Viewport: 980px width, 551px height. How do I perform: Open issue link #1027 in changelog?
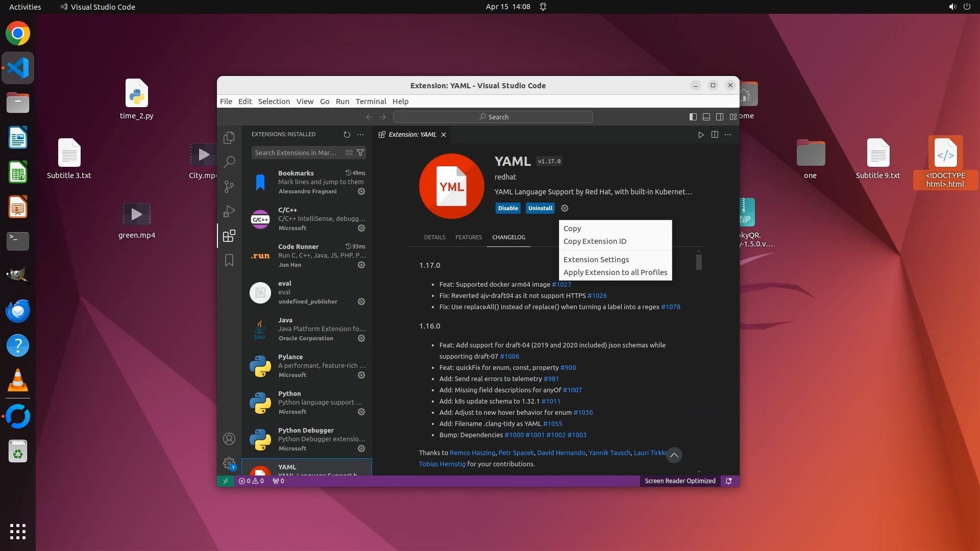[561, 285]
